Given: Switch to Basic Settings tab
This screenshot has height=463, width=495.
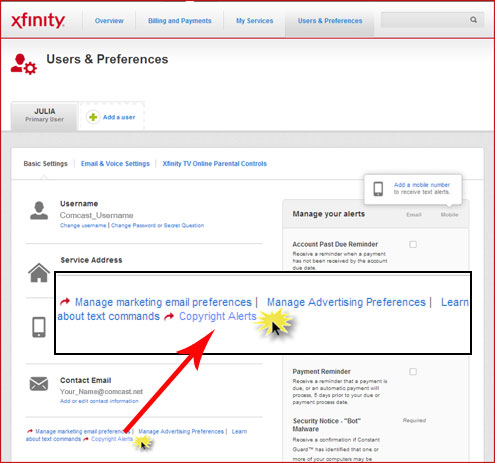Looking at the screenshot, I should [45, 164].
